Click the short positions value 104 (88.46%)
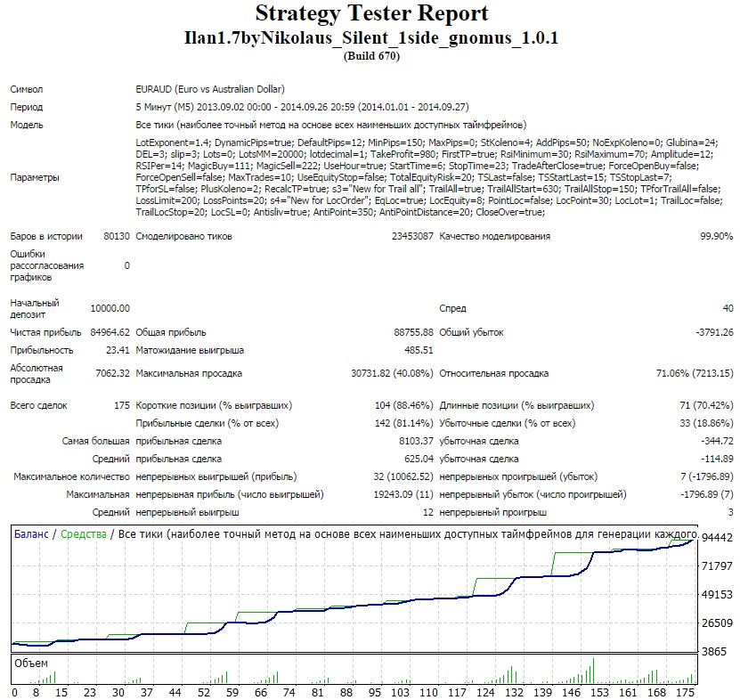Screen dimensions: 740x700 click(x=404, y=405)
